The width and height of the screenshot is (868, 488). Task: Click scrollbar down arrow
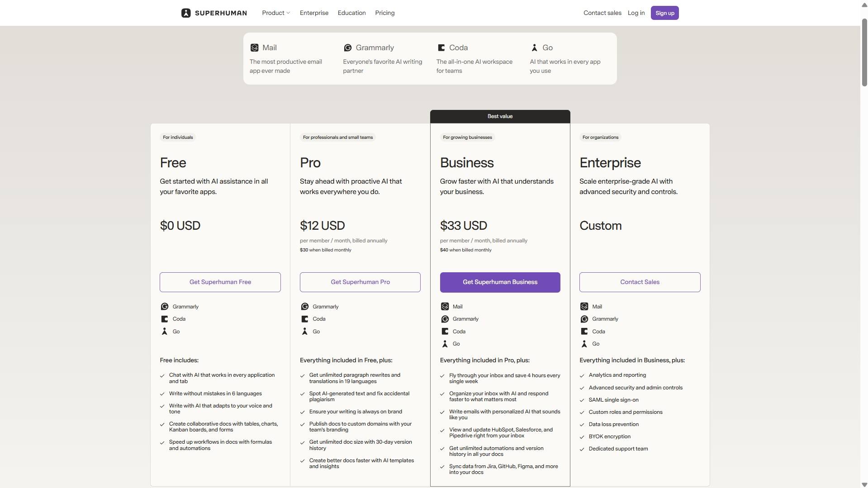864,484
